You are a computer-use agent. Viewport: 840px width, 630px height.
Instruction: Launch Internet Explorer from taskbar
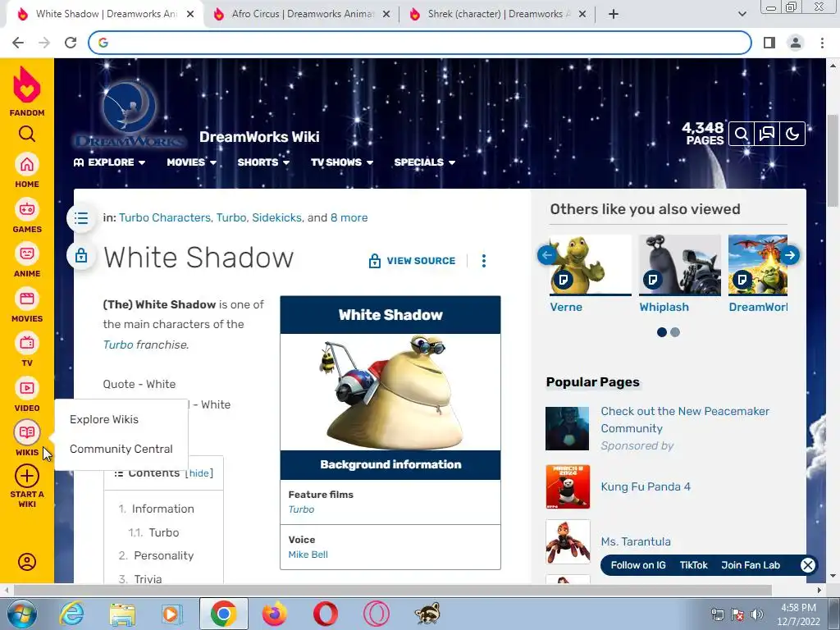tap(72, 614)
